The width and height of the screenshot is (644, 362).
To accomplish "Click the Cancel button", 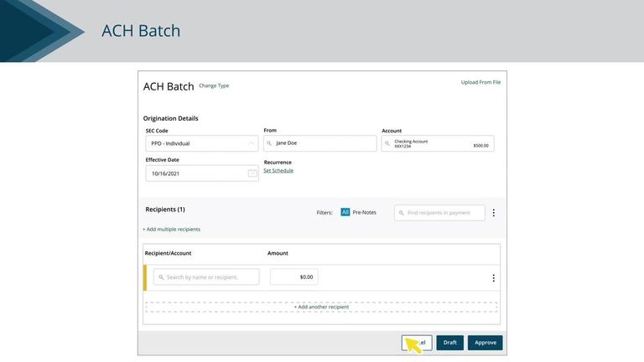I will [417, 343].
